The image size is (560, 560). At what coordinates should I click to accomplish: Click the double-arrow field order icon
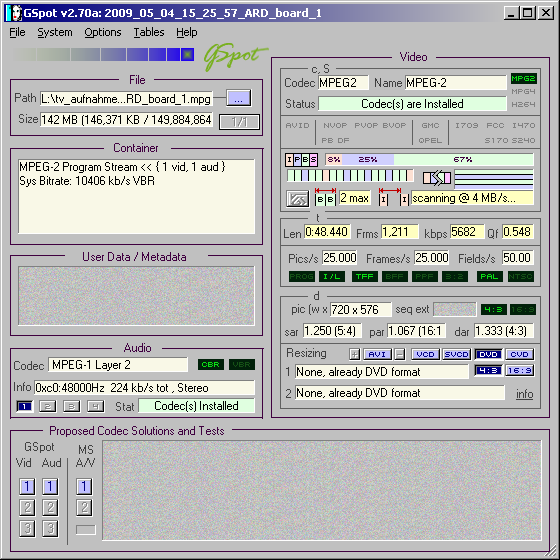437,178
